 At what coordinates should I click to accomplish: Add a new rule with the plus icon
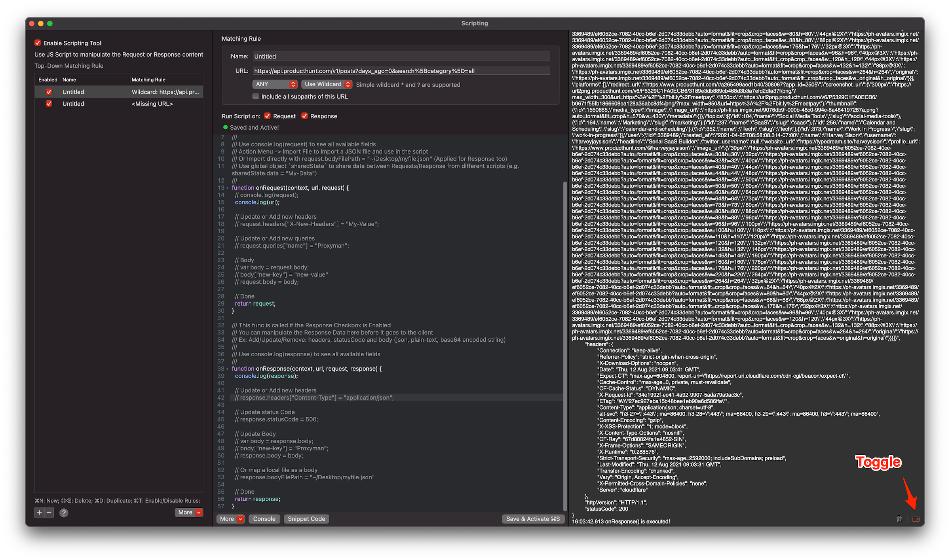[39, 512]
